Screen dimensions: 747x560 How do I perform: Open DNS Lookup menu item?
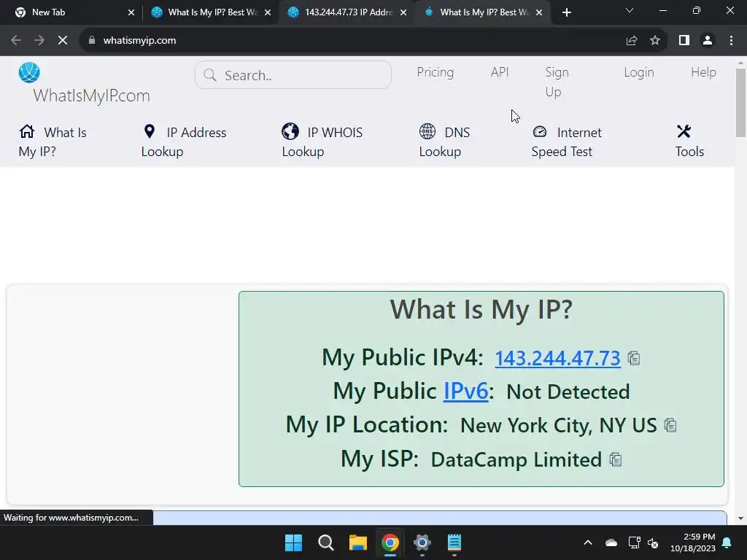pyautogui.click(x=444, y=141)
